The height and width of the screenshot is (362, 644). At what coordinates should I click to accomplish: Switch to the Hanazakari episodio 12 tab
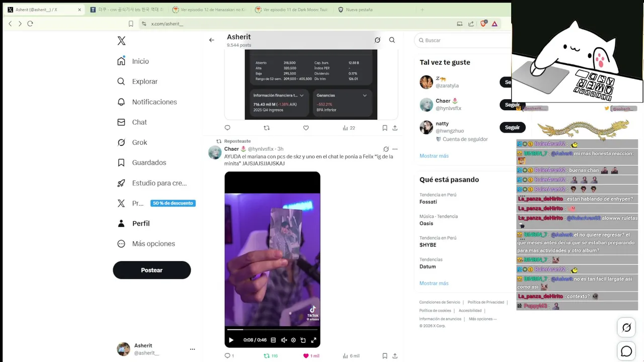pos(209,10)
